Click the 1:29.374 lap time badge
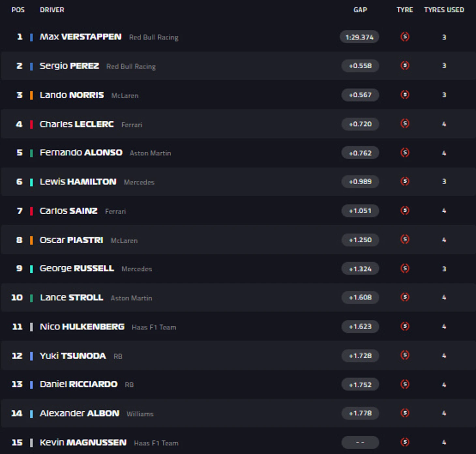This screenshot has height=454, width=476. coord(359,37)
